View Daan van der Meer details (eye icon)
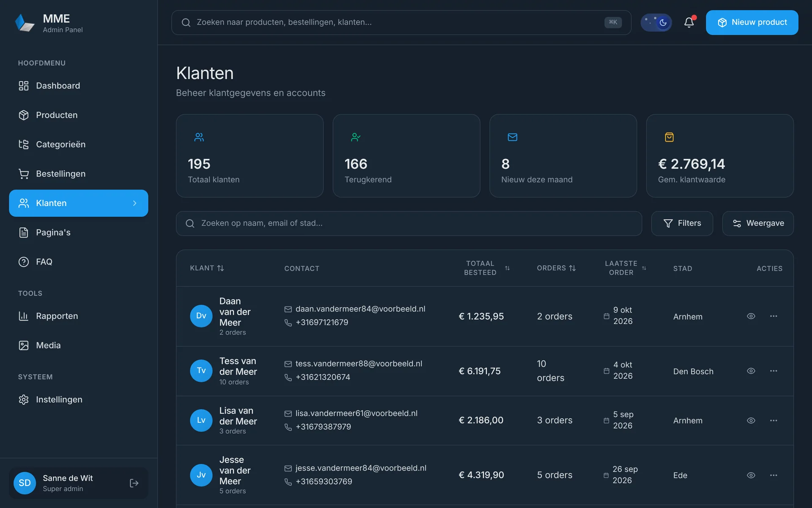Image resolution: width=812 pixels, height=508 pixels. (751, 316)
